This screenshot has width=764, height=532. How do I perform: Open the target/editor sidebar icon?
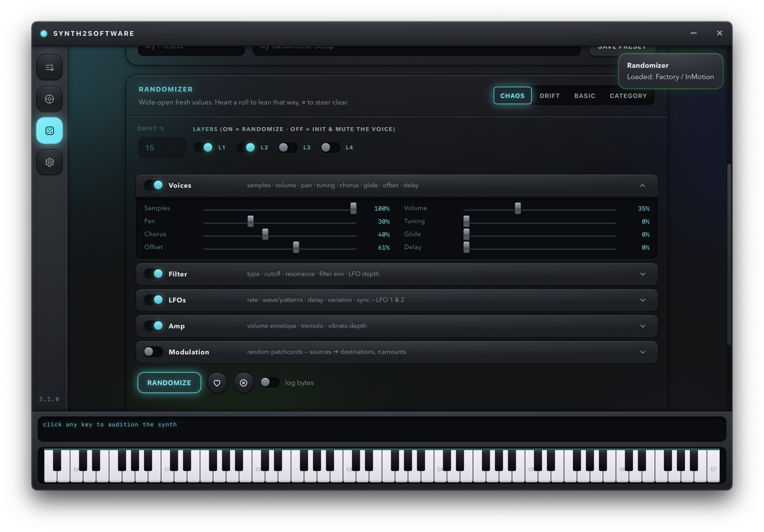pyautogui.click(x=49, y=99)
